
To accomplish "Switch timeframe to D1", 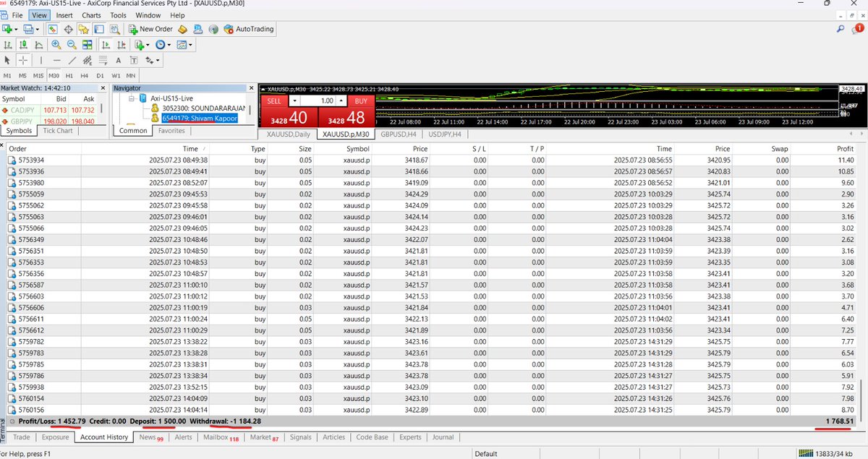I will [x=101, y=76].
